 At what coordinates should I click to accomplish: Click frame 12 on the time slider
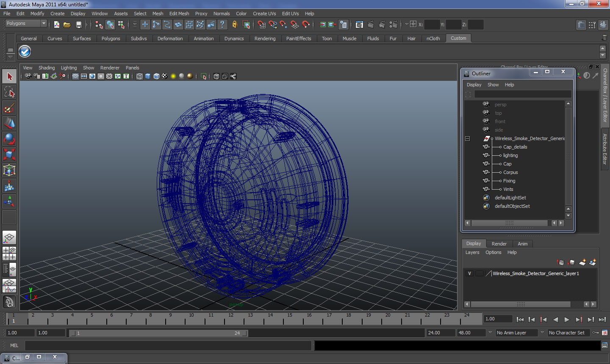(230, 319)
